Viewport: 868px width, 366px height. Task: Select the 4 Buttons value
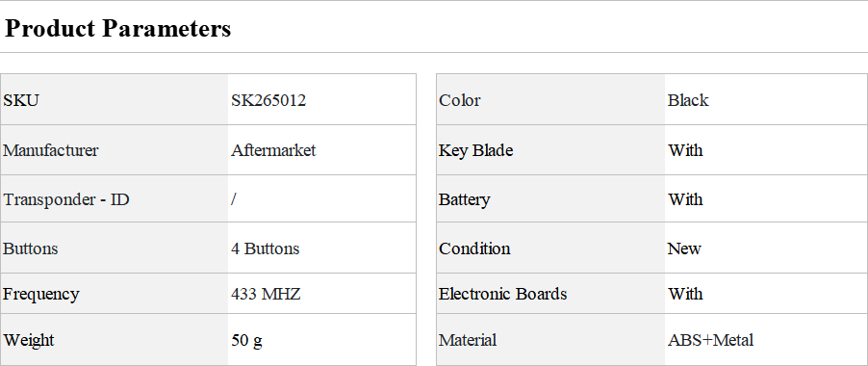coord(266,248)
